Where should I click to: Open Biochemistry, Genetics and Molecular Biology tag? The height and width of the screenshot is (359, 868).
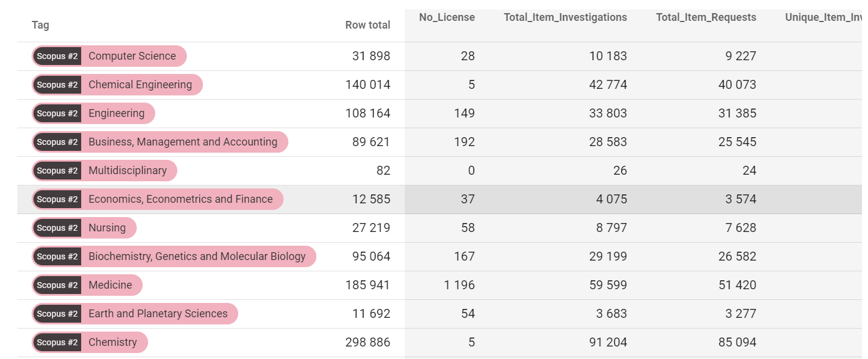(174, 256)
